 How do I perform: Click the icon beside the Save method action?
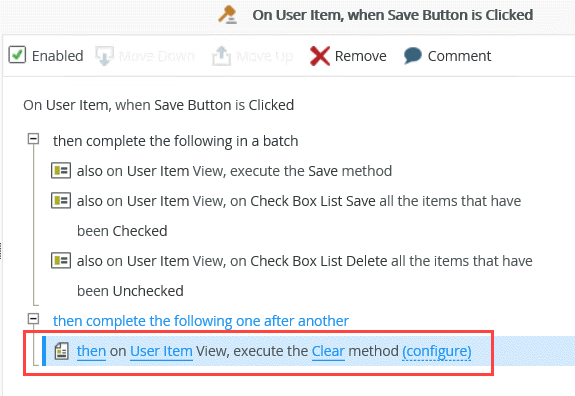coord(61,170)
